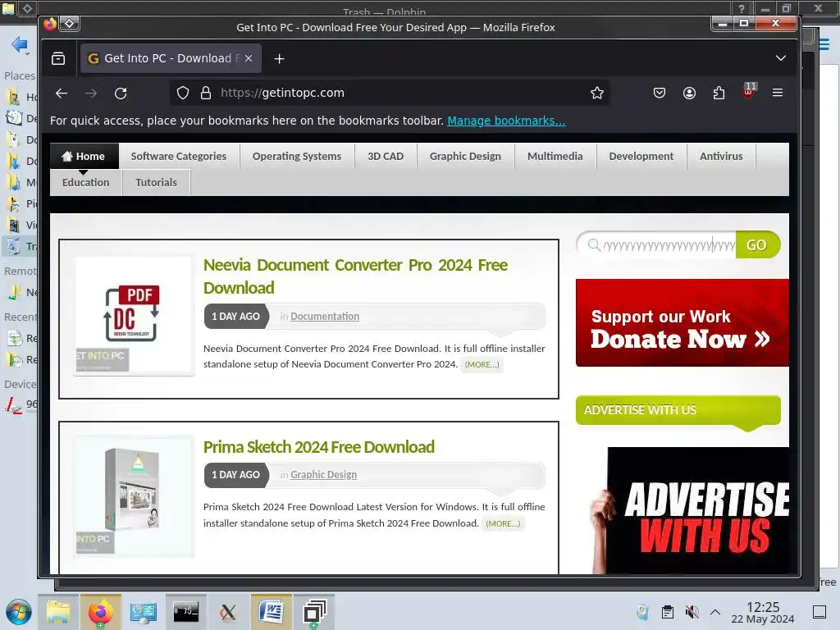Go back with the Firefox back arrow
The width and height of the screenshot is (840, 630).
click(62, 94)
